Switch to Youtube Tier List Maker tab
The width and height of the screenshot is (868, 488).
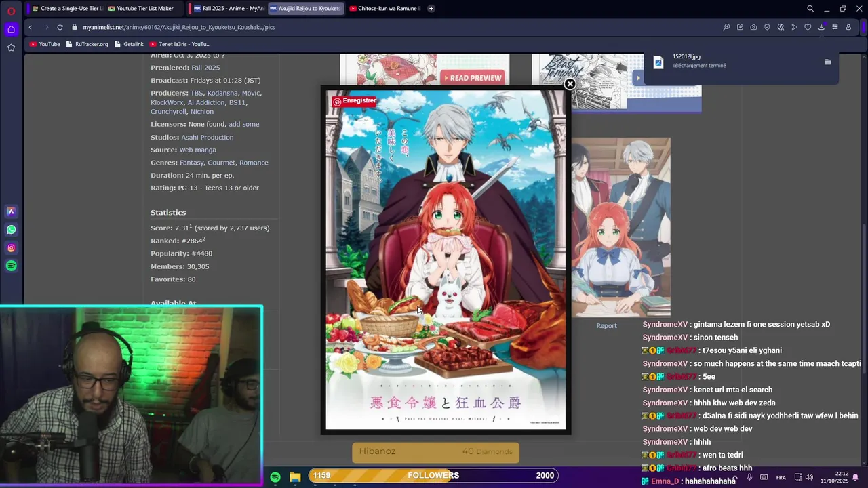142,9
